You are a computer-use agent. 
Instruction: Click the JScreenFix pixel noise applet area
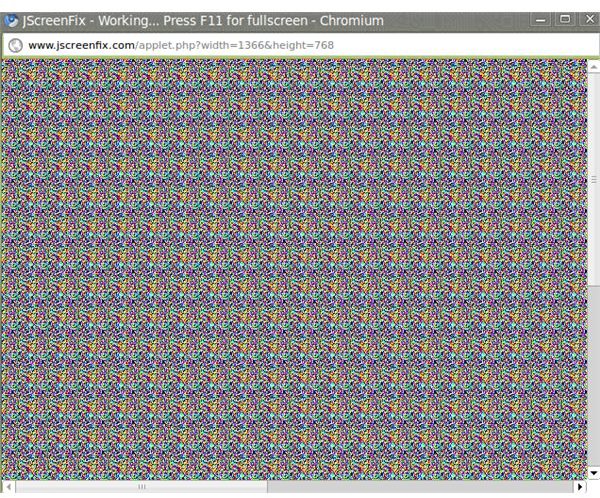pyautogui.click(x=294, y=269)
